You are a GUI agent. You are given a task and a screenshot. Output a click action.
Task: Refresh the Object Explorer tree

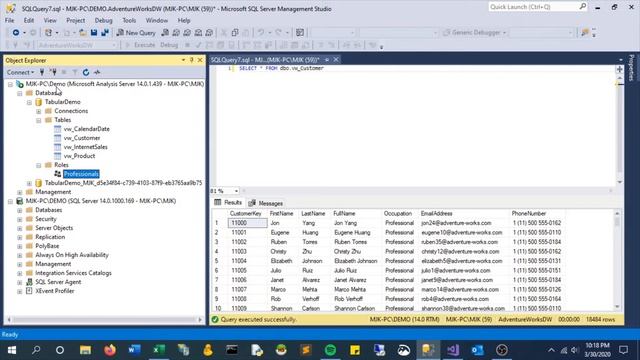86,72
